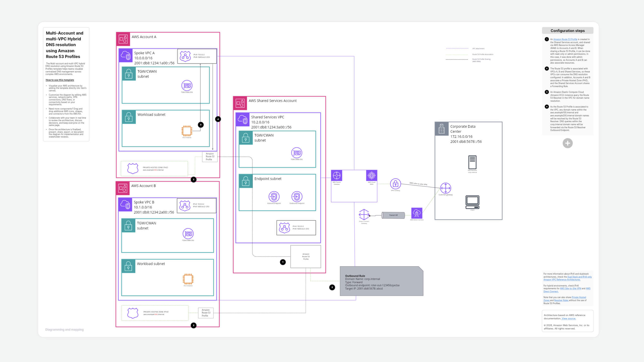Follow the View source link
Viewport: 644px width, 362px height.
[569, 319]
